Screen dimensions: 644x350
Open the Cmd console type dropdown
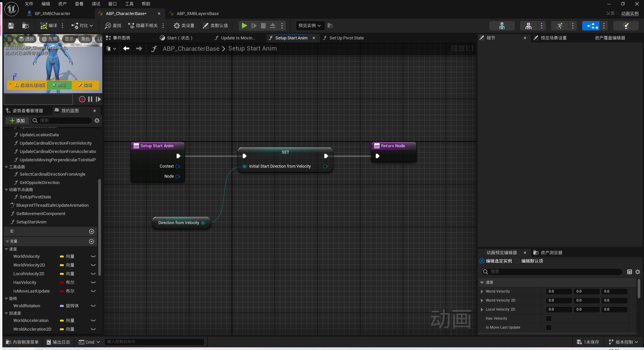click(x=89, y=342)
